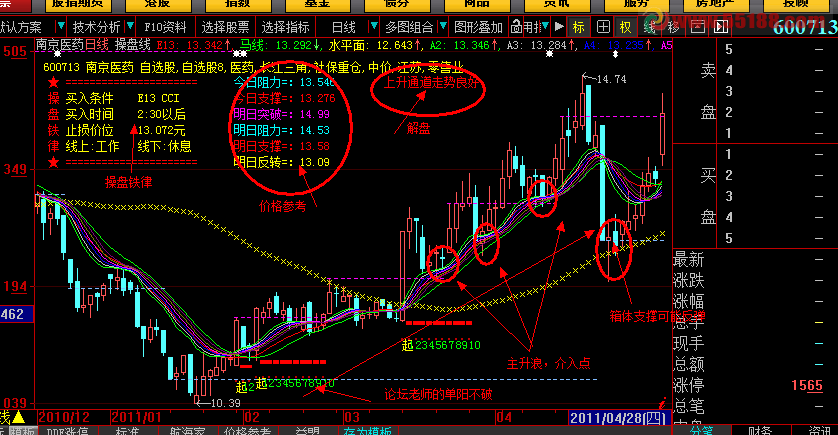Open dropdown arrow next to 默认方案

[61, 26]
